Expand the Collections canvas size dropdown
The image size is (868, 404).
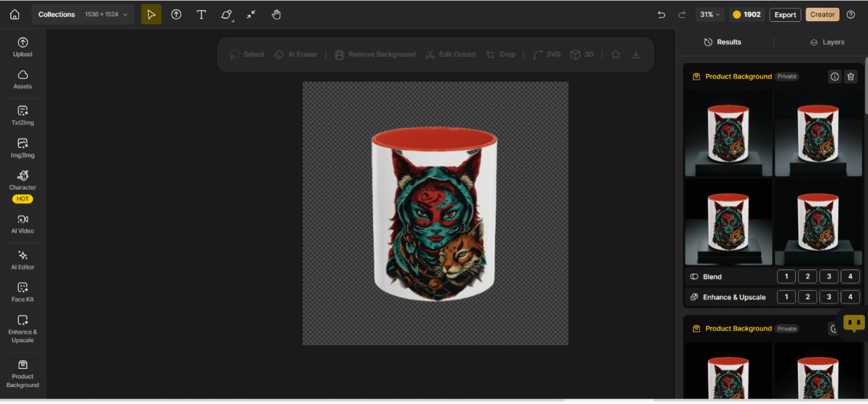coord(83,15)
